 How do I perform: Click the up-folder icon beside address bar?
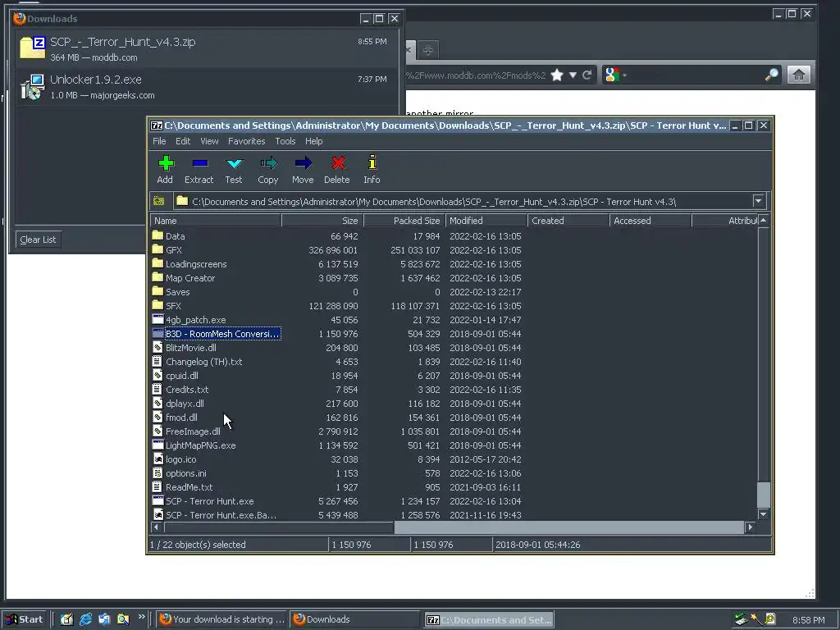click(159, 201)
